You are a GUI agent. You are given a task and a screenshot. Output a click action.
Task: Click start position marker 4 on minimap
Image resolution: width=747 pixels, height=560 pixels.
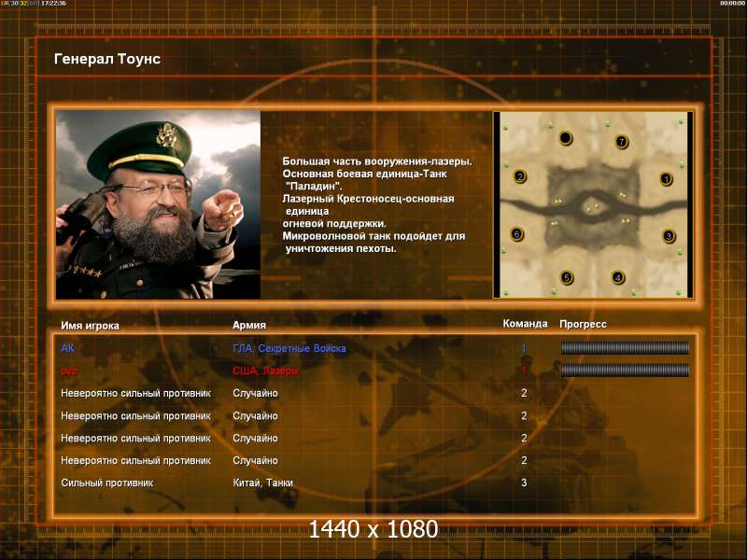[618, 277]
